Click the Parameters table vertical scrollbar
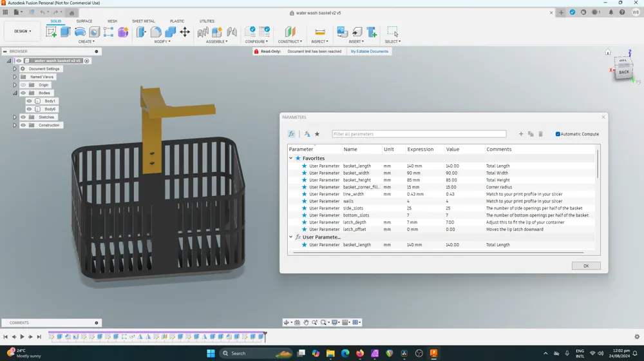 598,164
